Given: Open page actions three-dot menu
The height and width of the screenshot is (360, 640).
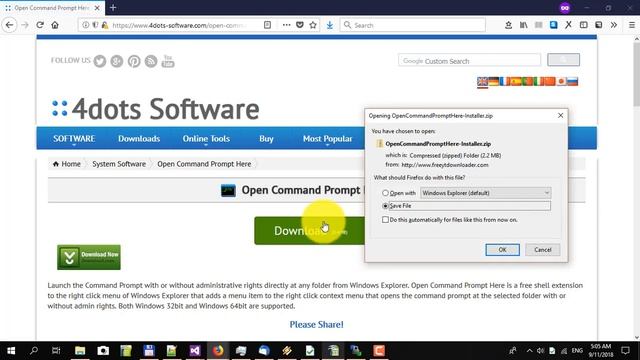Looking at the screenshot, I should click(x=287, y=25).
